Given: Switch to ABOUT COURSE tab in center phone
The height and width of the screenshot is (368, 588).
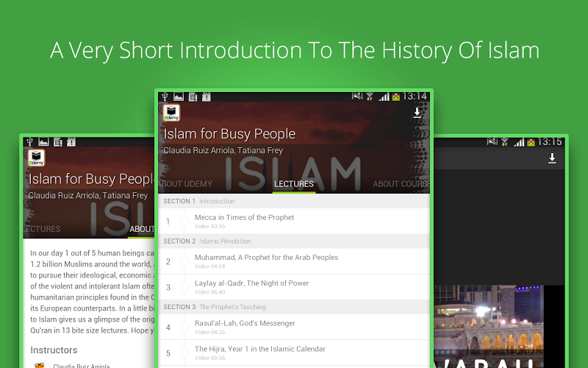Looking at the screenshot, I should (401, 184).
